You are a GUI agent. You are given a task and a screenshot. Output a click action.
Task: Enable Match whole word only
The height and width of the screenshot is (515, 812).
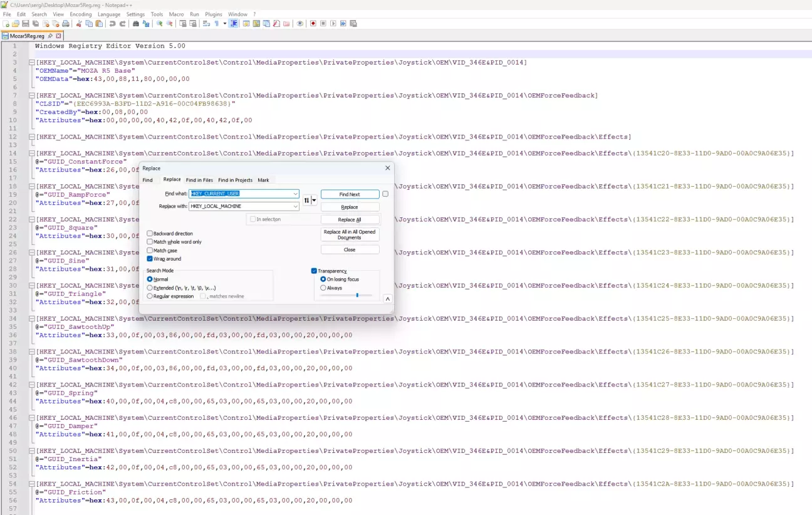(x=150, y=242)
